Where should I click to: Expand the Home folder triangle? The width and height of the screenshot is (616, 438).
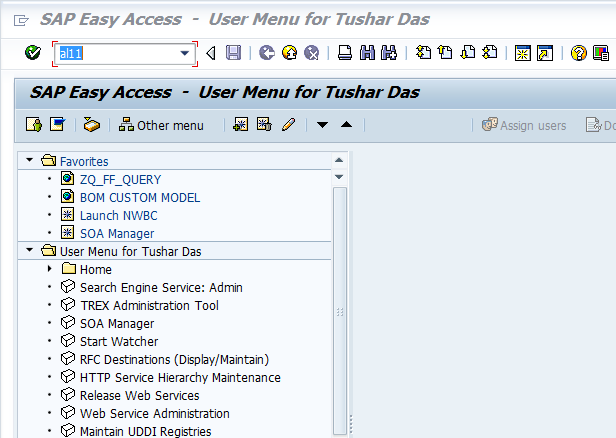coord(50,269)
